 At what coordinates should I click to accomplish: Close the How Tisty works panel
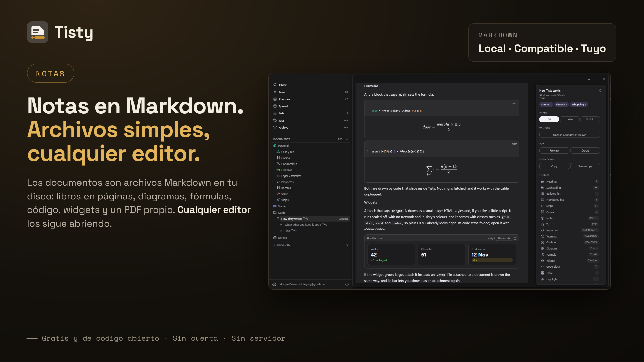click(x=600, y=90)
